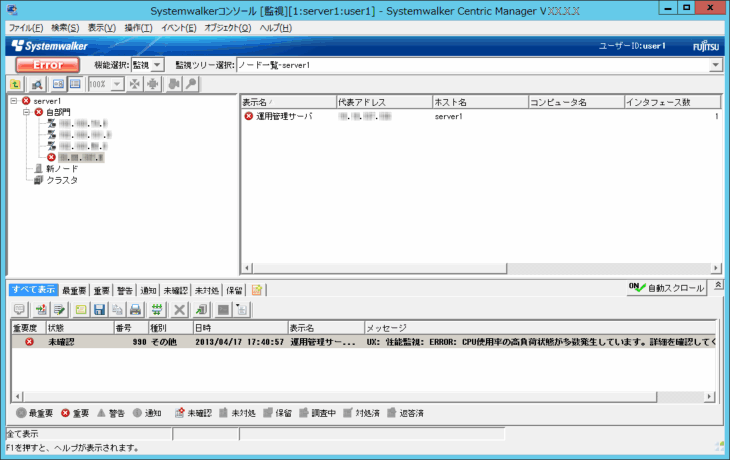Select the 最重要 event tab

coord(74,291)
